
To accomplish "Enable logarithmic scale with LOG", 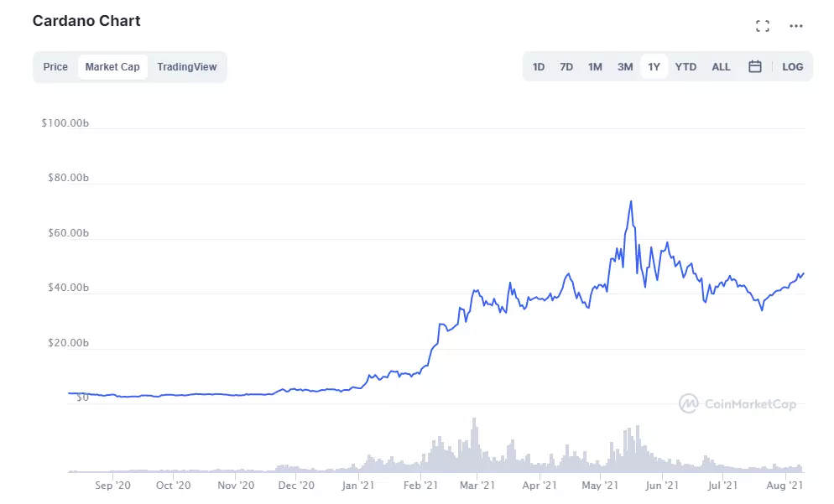I will 792,66.
